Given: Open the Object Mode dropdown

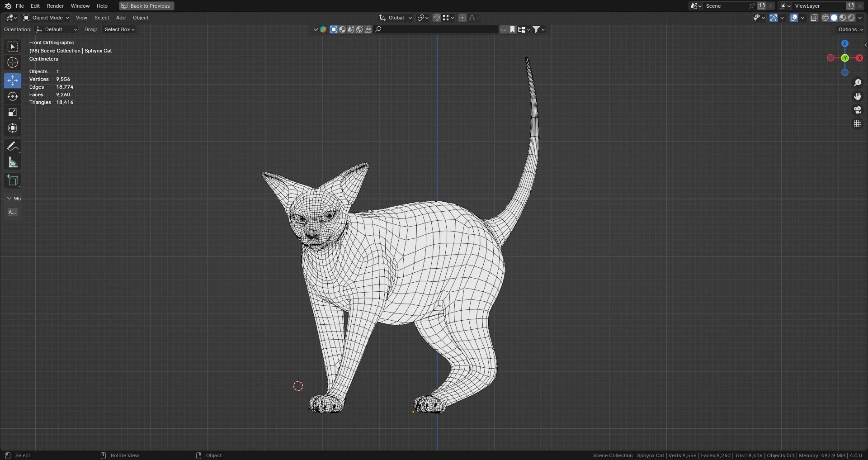Looking at the screenshot, I should point(46,18).
